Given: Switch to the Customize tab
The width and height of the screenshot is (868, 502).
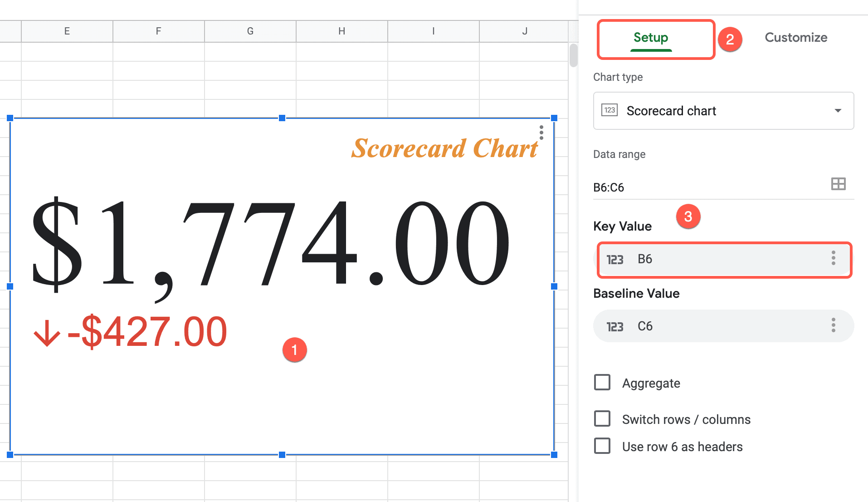Looking at the screenshot, I should [x=796, y=37].
